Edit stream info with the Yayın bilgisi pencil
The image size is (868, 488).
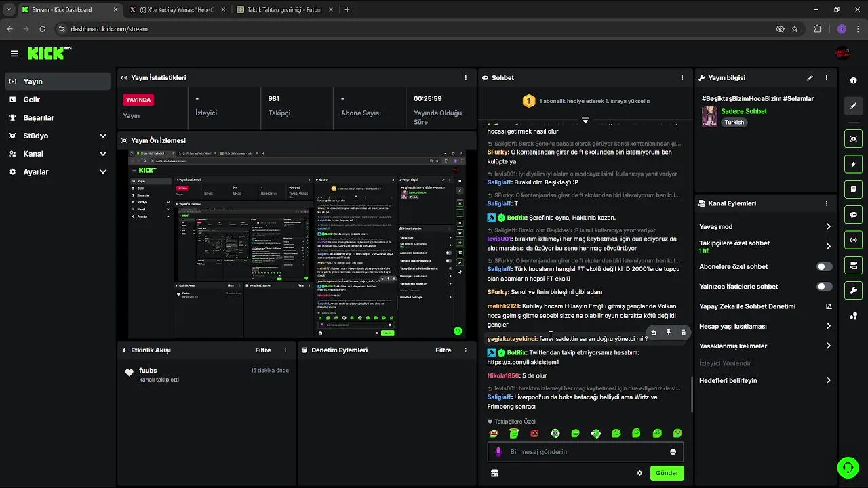(x=810, y=78)
